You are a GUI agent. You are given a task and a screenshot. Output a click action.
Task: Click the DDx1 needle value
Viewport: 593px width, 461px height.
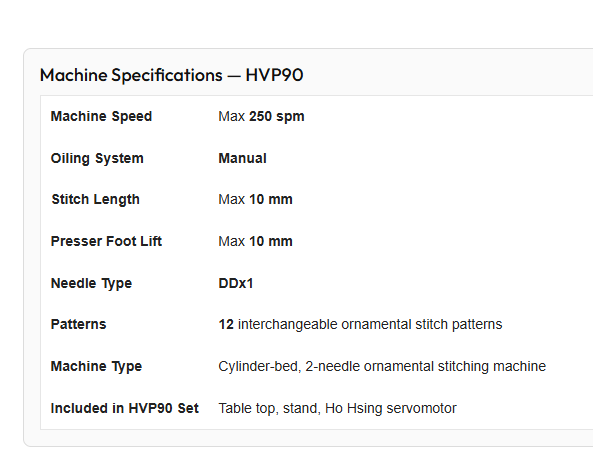[x=236, y=283]
